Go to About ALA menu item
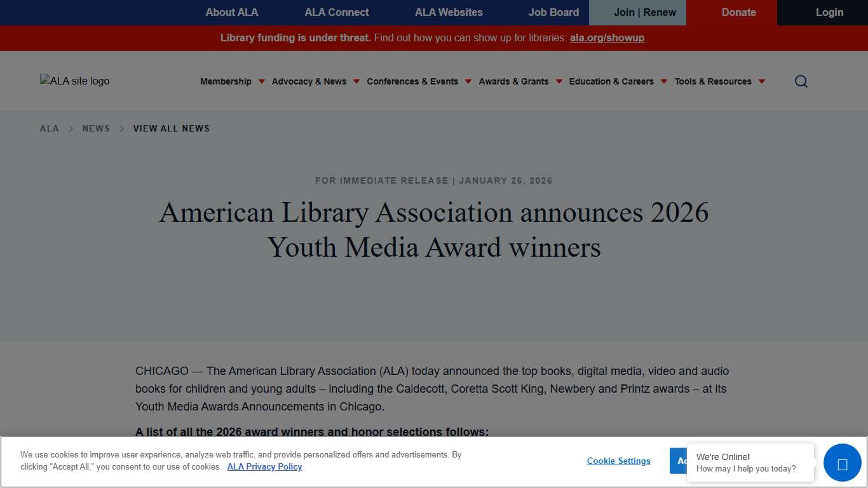Image resolution: width=868 pixels, height=488 pixels. click(x=232, y=12)
